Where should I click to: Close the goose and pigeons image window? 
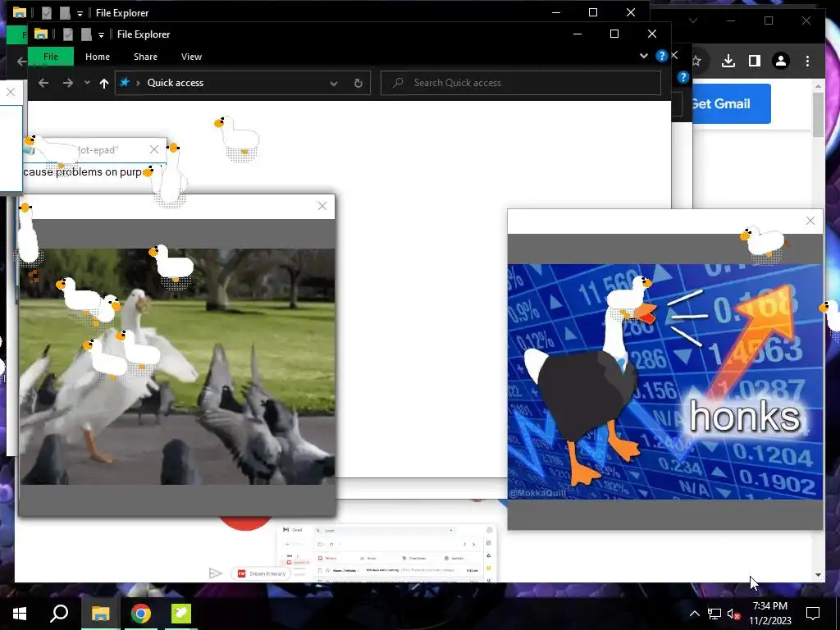coord(322,206)
